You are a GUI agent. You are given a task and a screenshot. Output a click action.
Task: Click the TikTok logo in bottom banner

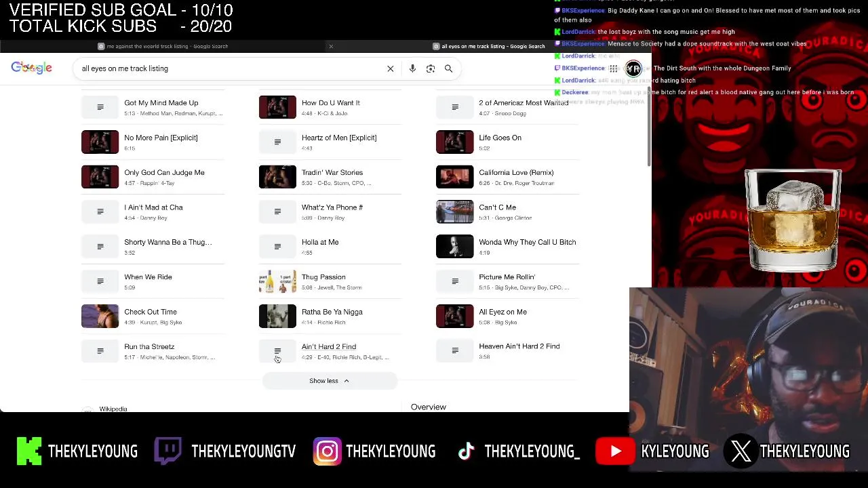[466, 451]
